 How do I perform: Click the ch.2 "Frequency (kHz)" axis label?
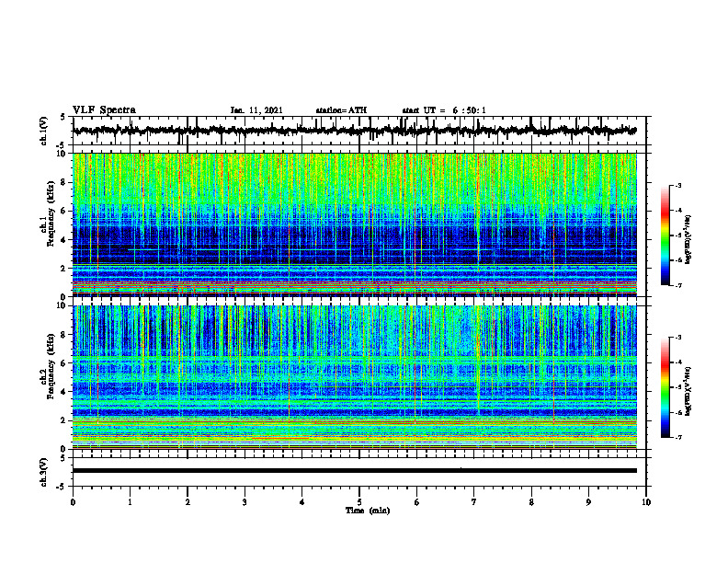pyautogui.click(x=51, y=366)
